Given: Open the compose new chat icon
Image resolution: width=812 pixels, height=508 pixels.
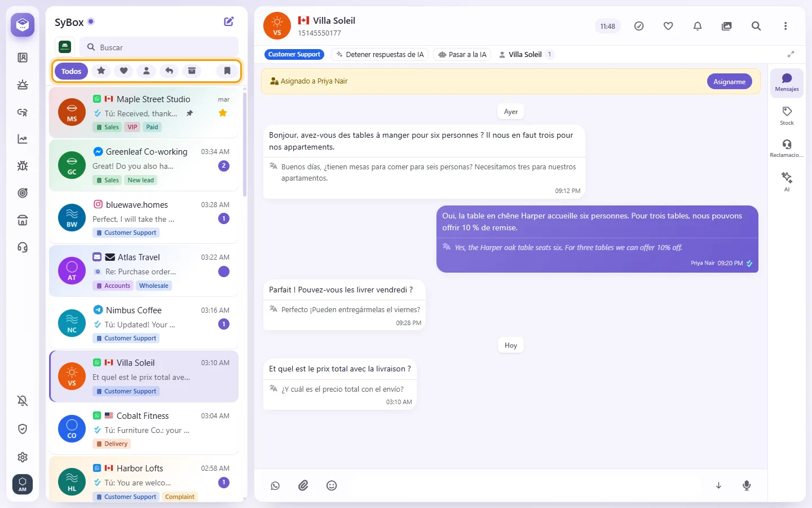Looking at the screenshot, I should pyautogui.click(x=229, y=21).
